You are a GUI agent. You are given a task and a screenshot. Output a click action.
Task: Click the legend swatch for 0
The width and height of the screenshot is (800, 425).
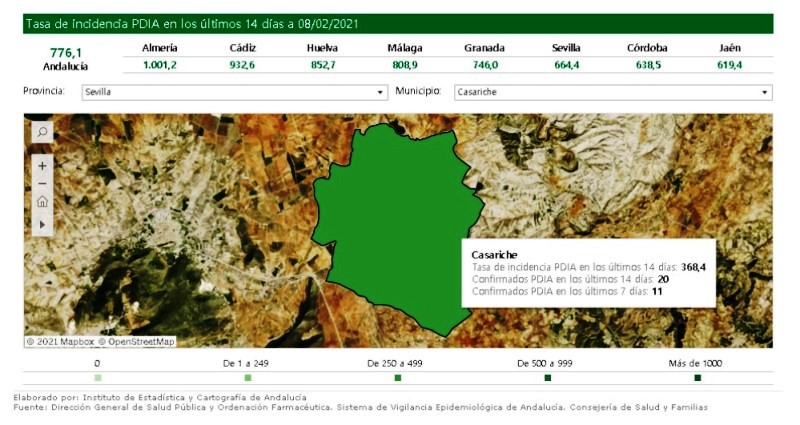tap(98, 378)
